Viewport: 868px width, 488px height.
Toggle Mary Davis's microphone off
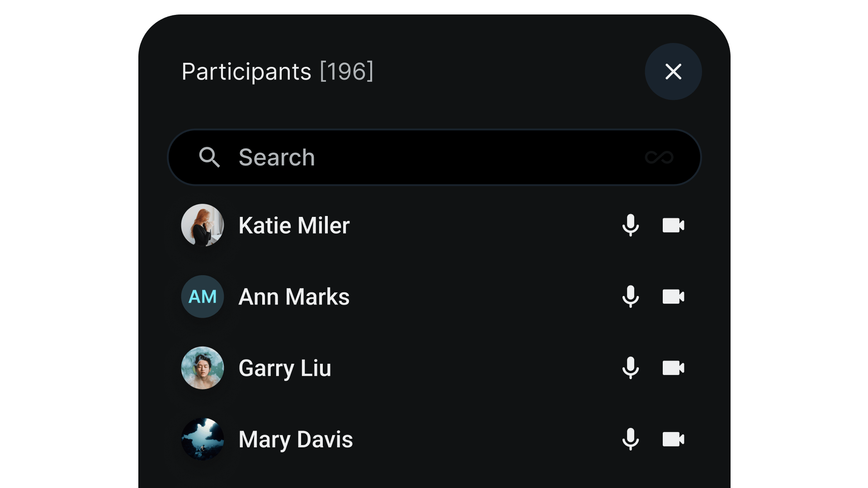[631, 439]
